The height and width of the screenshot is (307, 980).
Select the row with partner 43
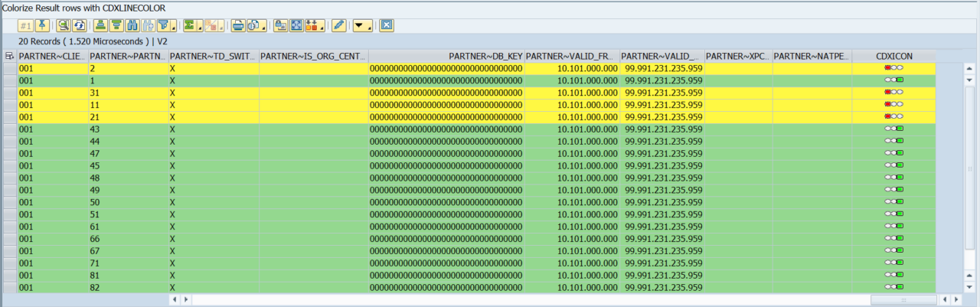tap(10, 129)
